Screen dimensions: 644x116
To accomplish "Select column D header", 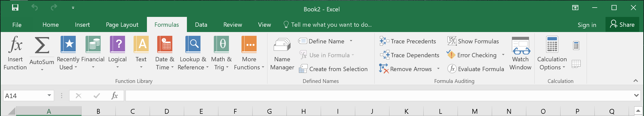I will click(167, 111).
